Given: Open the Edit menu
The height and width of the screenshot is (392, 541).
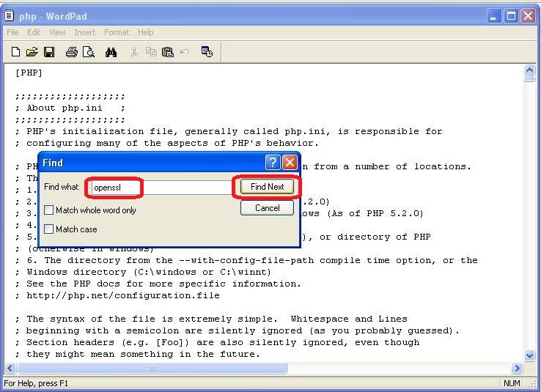Looking at the screenshot, I should pyautogui.click(x=34, y=32).
